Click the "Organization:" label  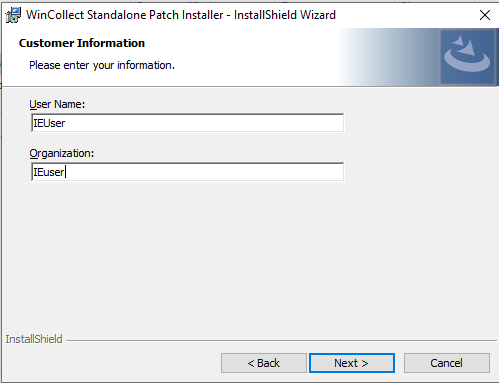pos(62,153)
